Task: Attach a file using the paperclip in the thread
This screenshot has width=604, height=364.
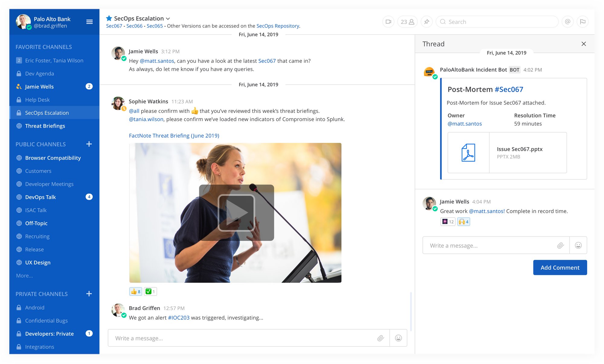Action: pyautogui.click(x=561, y=245)
